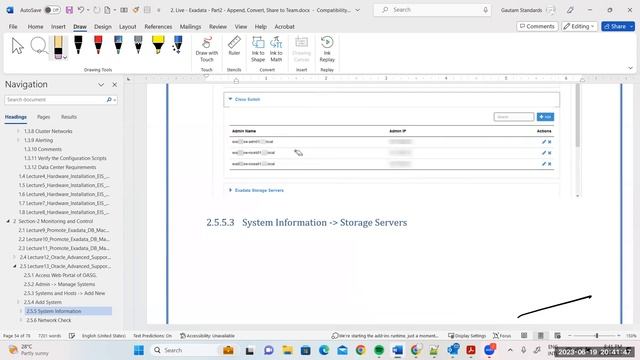
Task: Collapse the ribbon with the chevron
Action: click(x=630, y=68)
